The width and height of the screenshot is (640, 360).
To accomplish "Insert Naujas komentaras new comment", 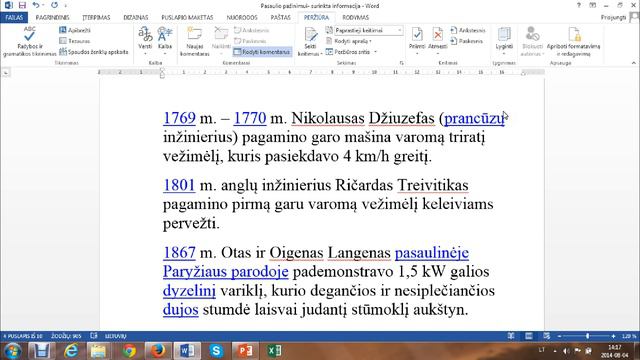I will tap(195, 41).
